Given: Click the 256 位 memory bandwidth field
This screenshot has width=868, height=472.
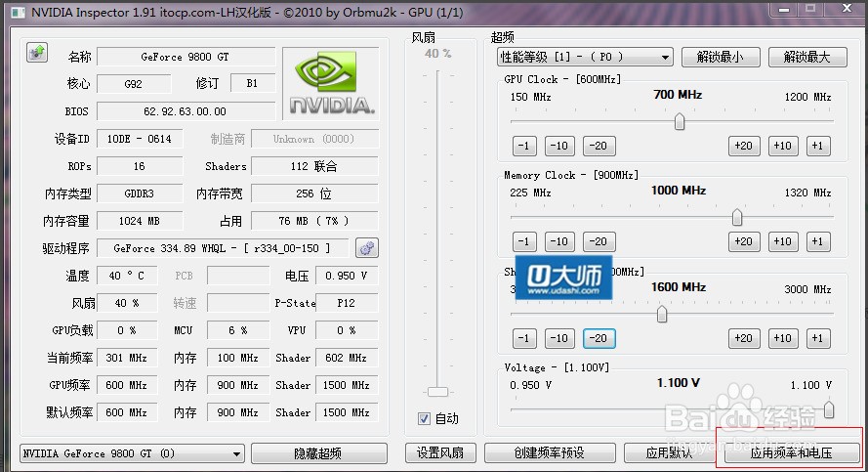Looking at the screenshot, I should [x=314, y=193].
